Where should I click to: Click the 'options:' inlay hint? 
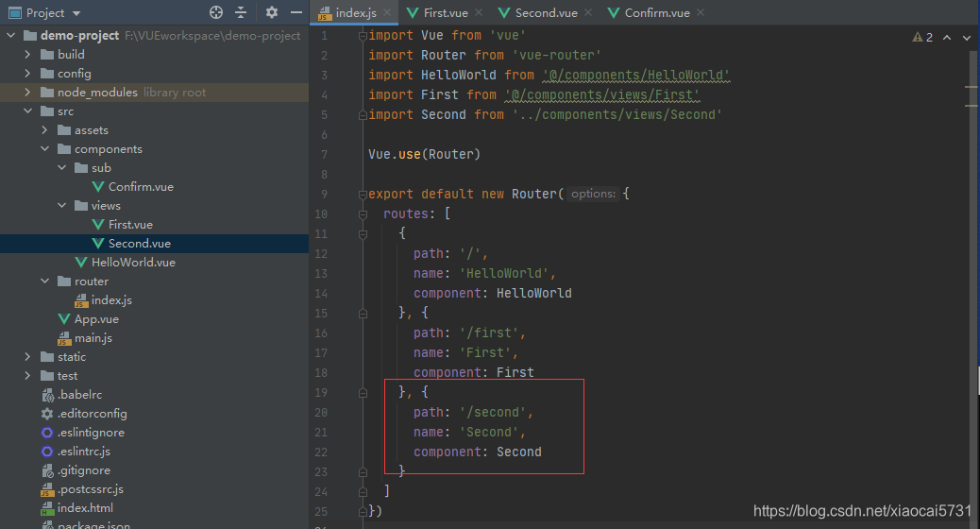[593, 194]
